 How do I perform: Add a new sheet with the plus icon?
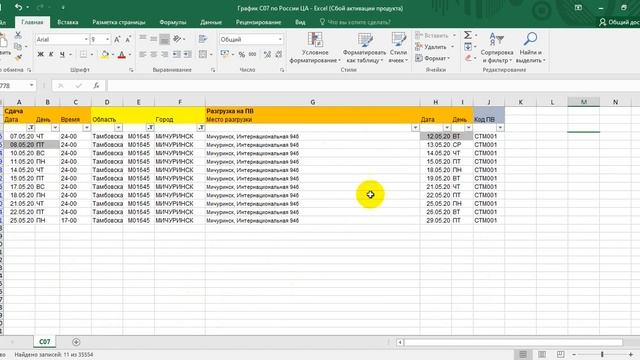(76, 342)
